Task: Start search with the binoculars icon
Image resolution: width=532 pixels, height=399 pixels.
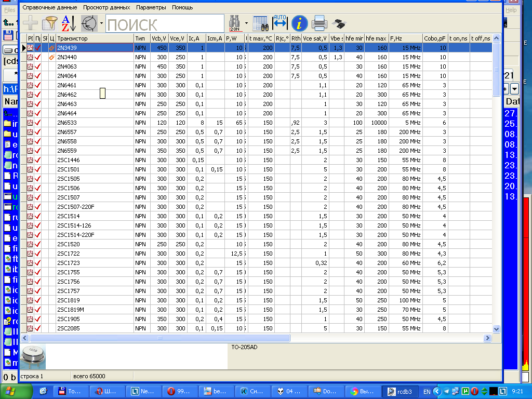Action: pos(234,23)
